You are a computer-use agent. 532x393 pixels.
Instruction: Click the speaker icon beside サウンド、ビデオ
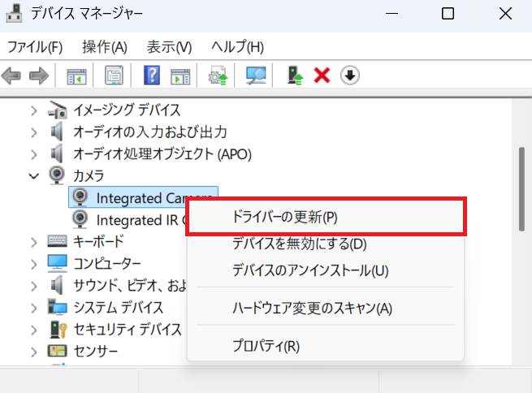(x=57, y=285)
